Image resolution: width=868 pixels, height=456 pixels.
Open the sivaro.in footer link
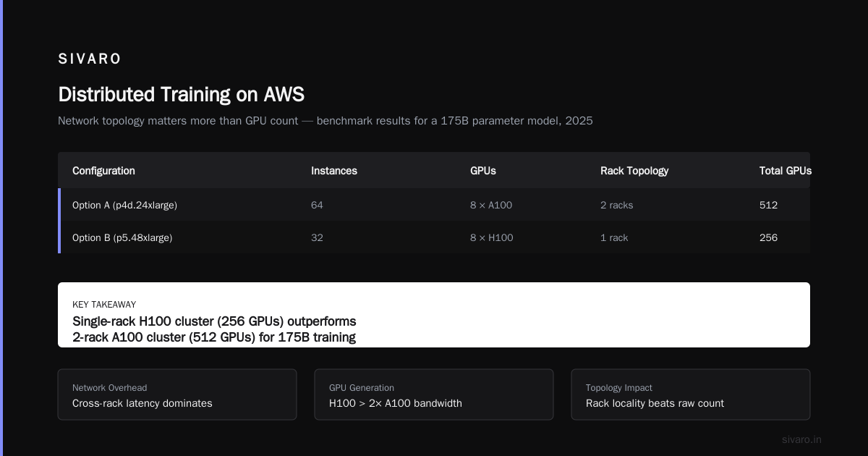pos(801,439)
